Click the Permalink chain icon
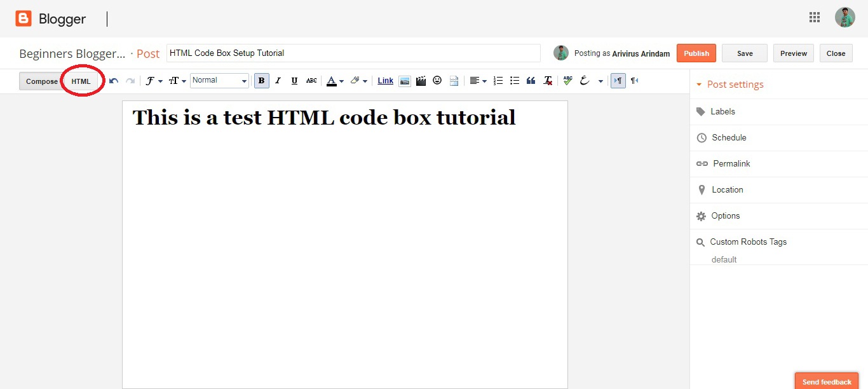This screenshot has width=868, height=389. [x=702, y=164]
